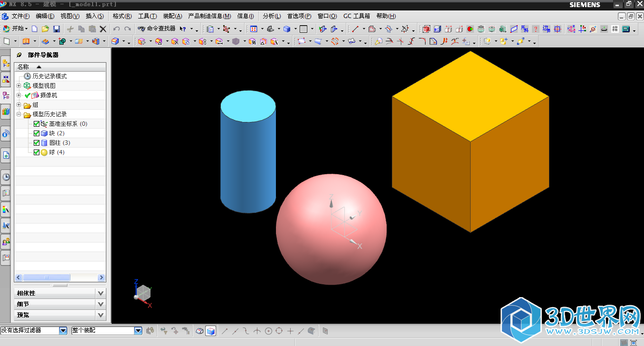Uncheck the 球 (4) feature checkbox
This screenshot has height=346, width=644.
coord(37,152)
